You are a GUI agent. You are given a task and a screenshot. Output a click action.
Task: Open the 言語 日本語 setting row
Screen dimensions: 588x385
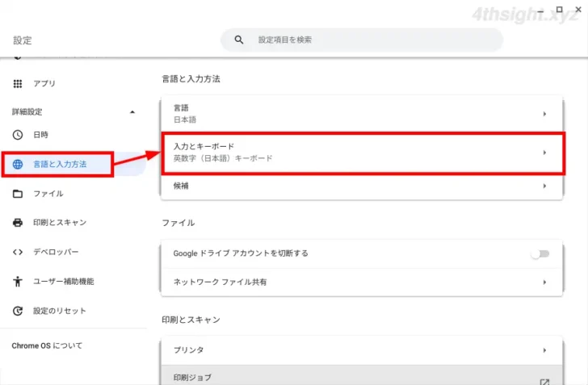click(362, 114)
